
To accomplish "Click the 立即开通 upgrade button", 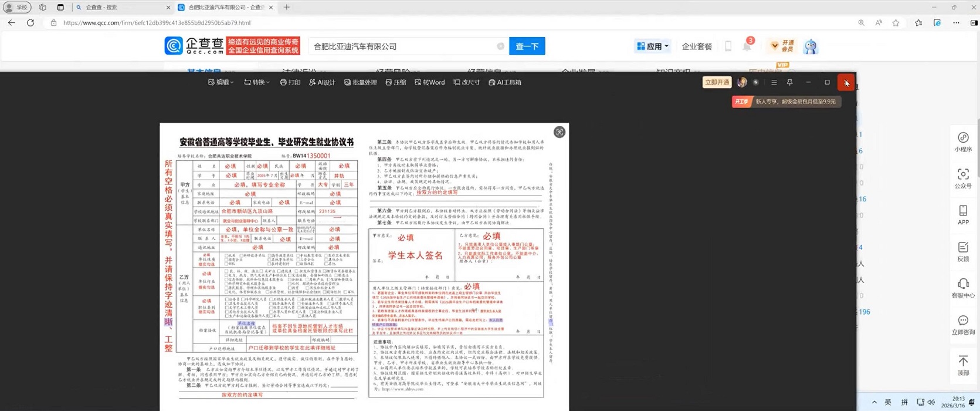I will (717, 83).
